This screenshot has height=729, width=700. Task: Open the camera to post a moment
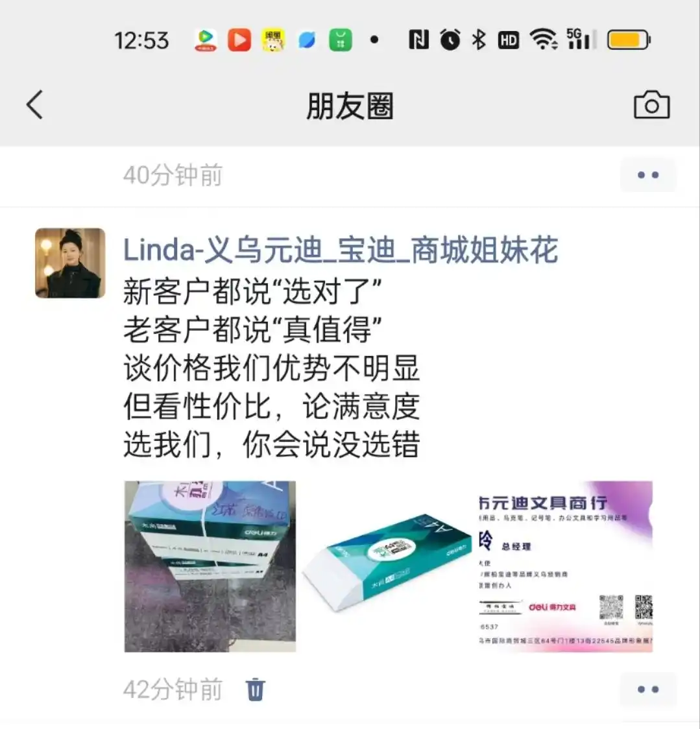point(651,105)
